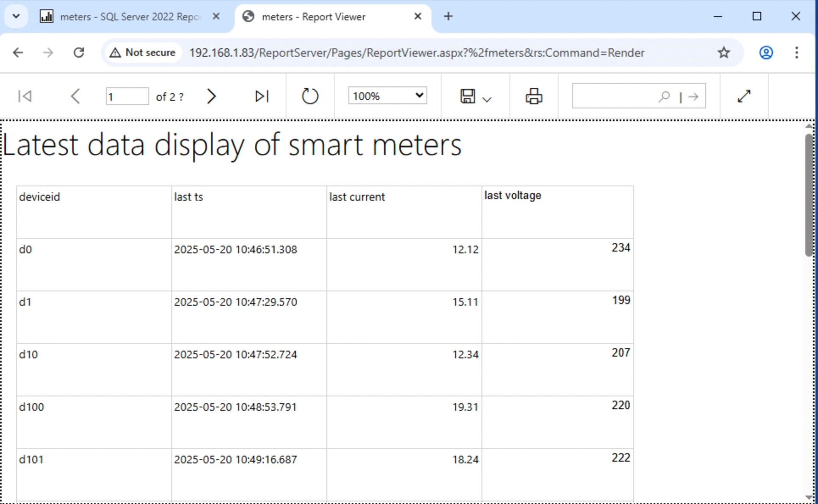818x504 pixels.
Task: Select the meters Report Viewer tab
Action: (313, 17)
